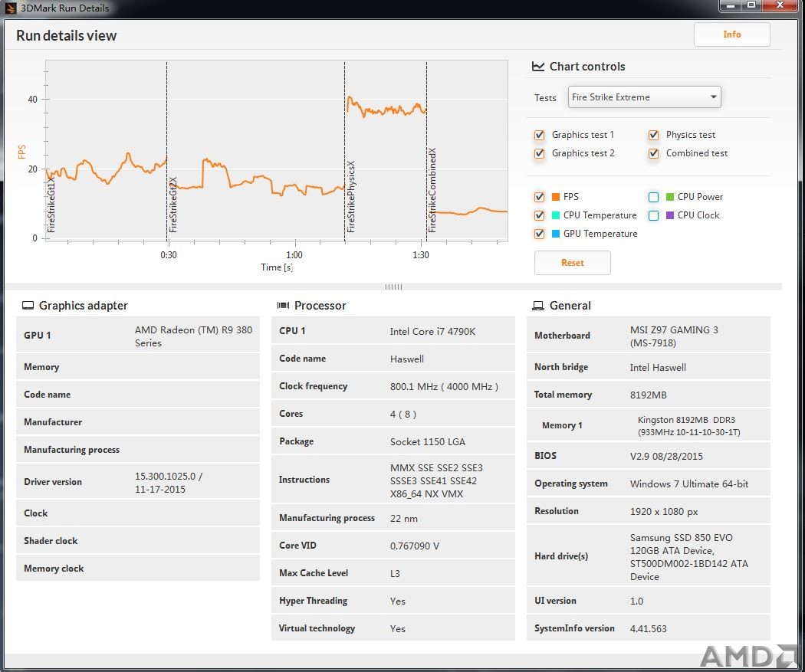Click the GPU value AMD Radeon R9 380 Series
805x672 pixels.
point(193,336)
